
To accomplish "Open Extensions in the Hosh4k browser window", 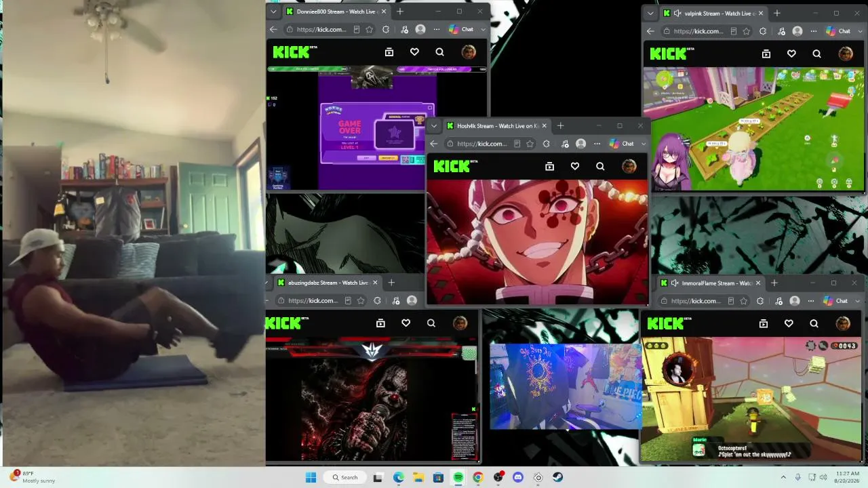I will pyautogui.click(x=547, y=144).
